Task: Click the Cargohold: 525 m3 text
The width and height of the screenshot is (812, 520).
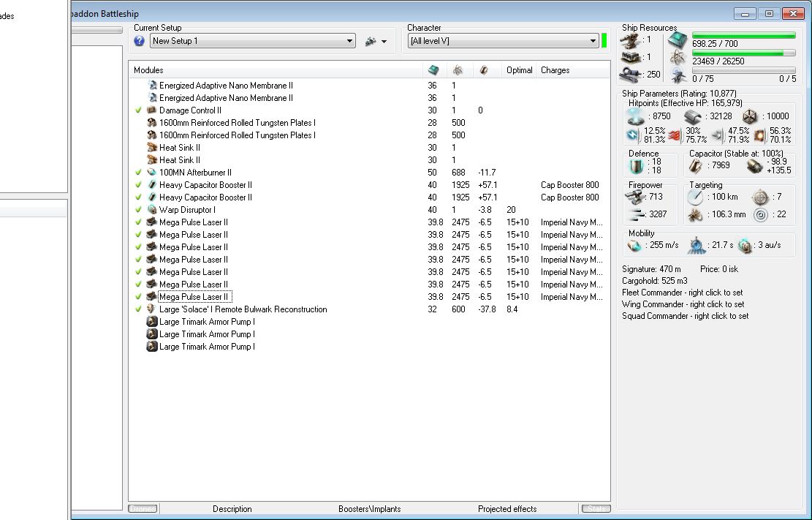Action: click(x=655, y=281)
